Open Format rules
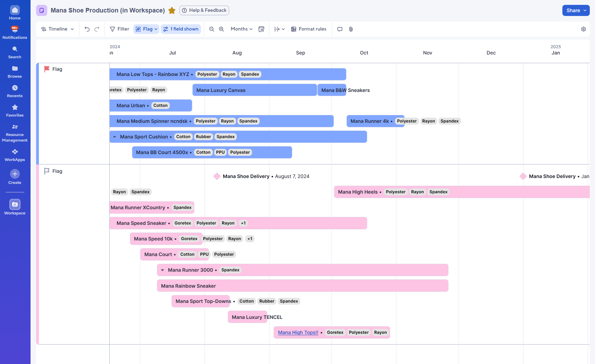This screenshot has height=364, width=595. (x=309, y=29)
